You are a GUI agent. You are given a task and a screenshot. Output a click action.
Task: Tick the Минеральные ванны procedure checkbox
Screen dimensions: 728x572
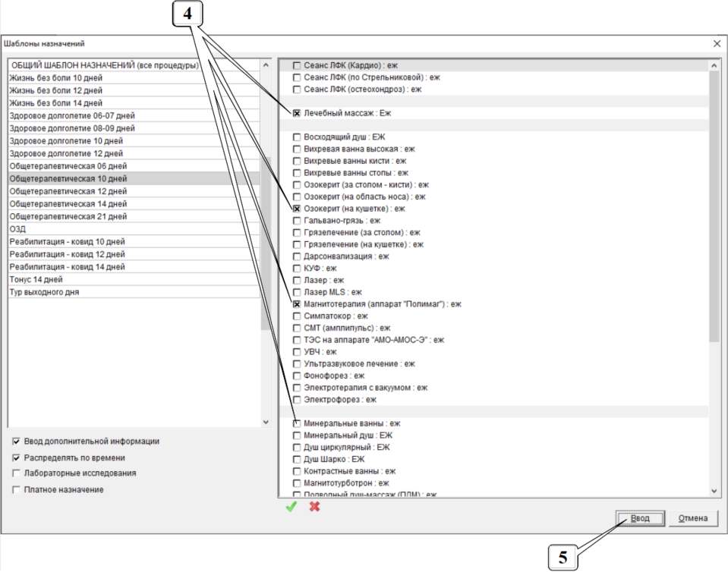coord(297,423)
